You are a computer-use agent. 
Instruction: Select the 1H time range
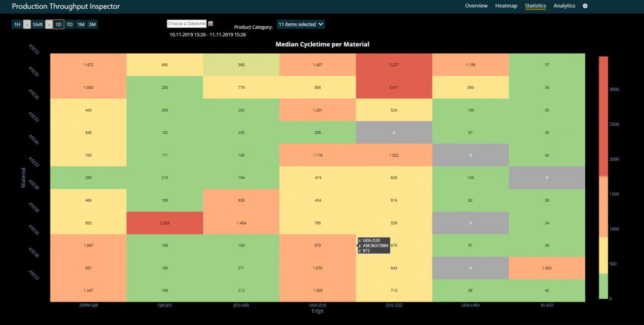[x=18, y=24]
